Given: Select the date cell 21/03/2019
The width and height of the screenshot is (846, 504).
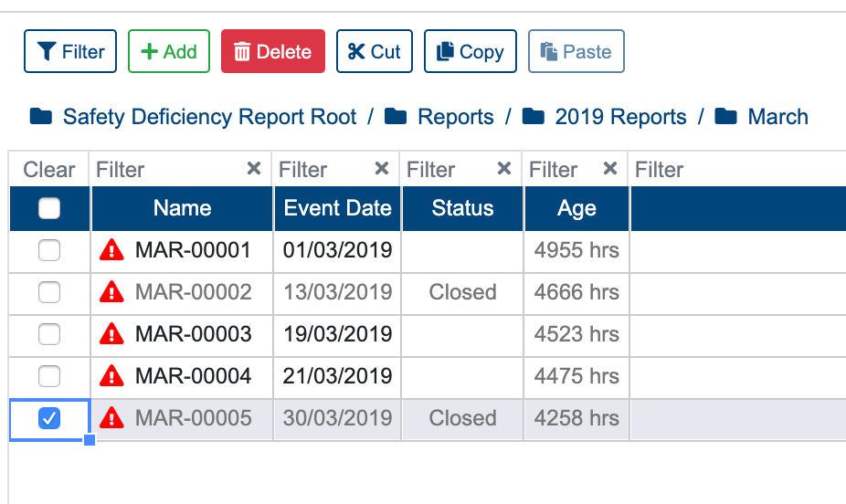Looking at the screenshot, I should (x=338, y=376).
